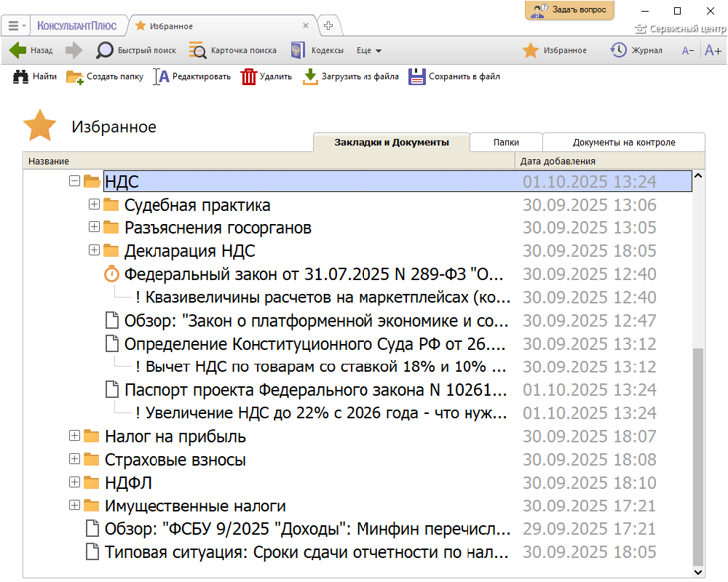This screenshot has width=728, height=582.
Task: Open Сервисный центр link
Action: pyautogui.click(x=681, y=29)
